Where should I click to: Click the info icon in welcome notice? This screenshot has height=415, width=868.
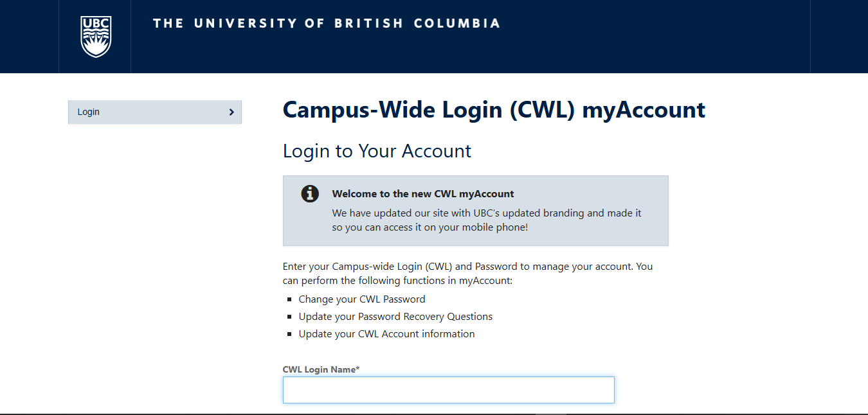tap(310, 193)
